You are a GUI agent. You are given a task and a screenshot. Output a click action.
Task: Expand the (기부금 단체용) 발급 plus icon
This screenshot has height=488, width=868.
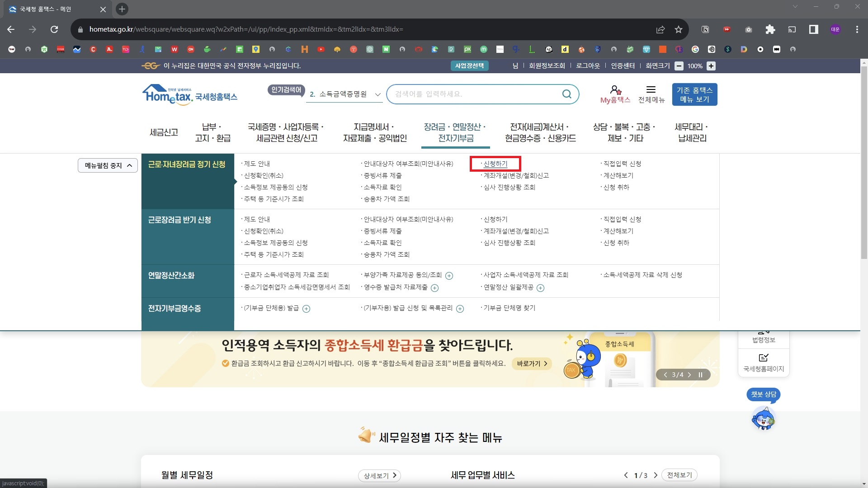click(307, 309)
